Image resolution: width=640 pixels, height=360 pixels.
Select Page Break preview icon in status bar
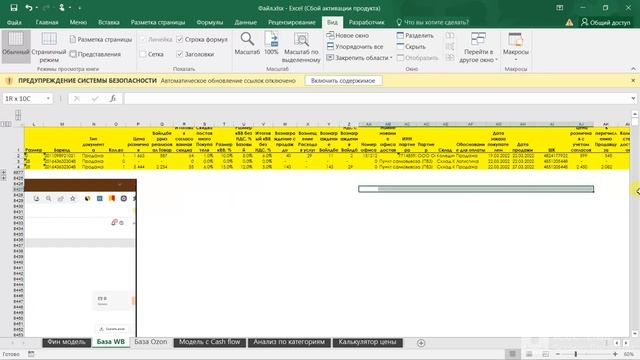coord(545,354)
